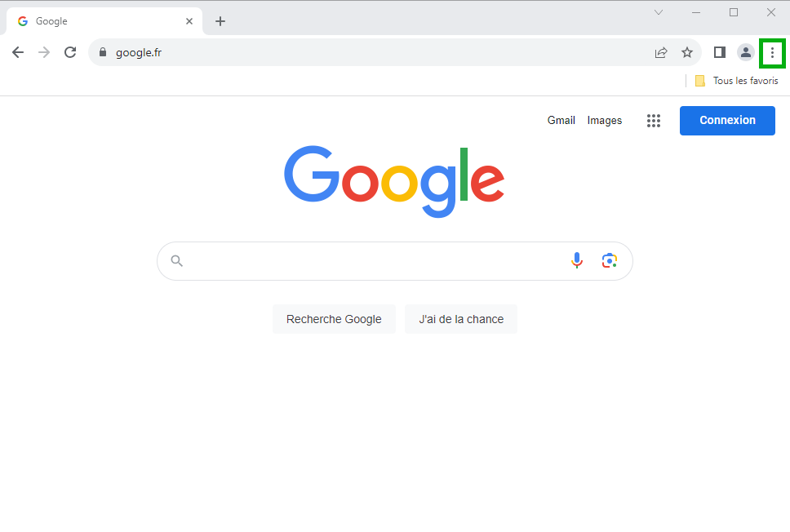Expand the tab search chevron
The image size is (790, 532).
coord(659,12)
